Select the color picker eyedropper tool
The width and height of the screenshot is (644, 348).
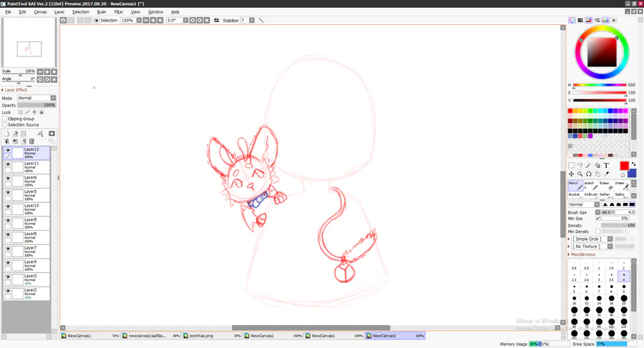click(x=606, y=174)
